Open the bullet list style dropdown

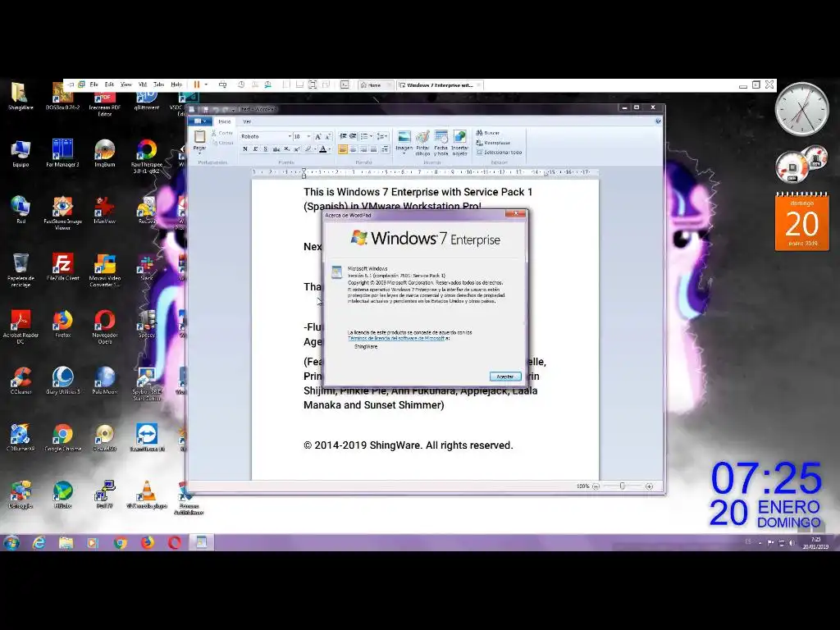tap(372, 137)
